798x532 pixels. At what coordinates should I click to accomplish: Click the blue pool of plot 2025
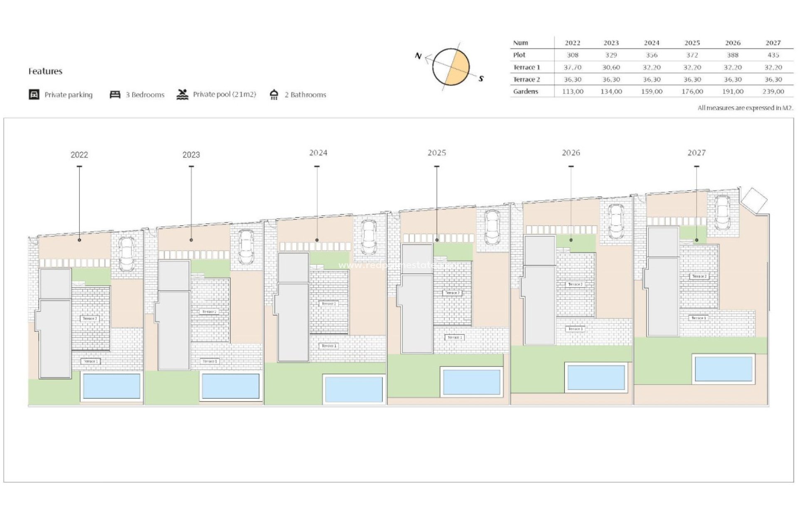pos(472,382)
